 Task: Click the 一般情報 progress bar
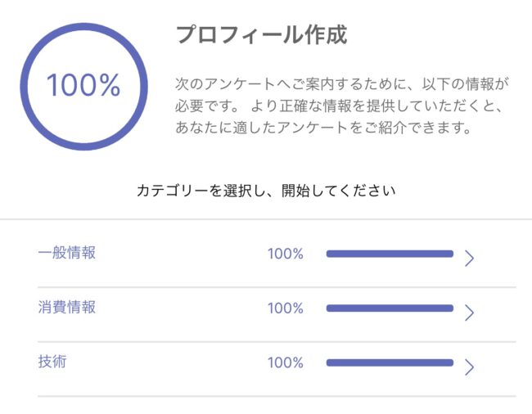tap(390, 254)
